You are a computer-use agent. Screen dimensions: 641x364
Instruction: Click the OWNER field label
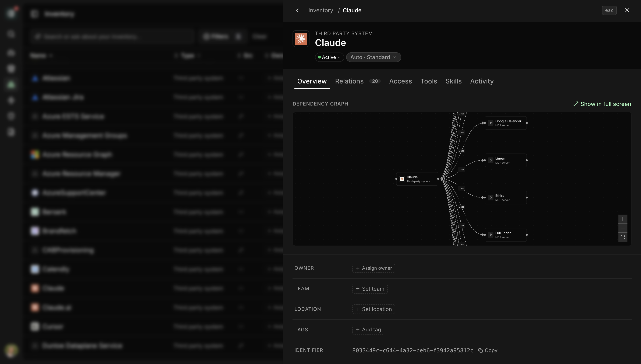[x=304, y=268]
